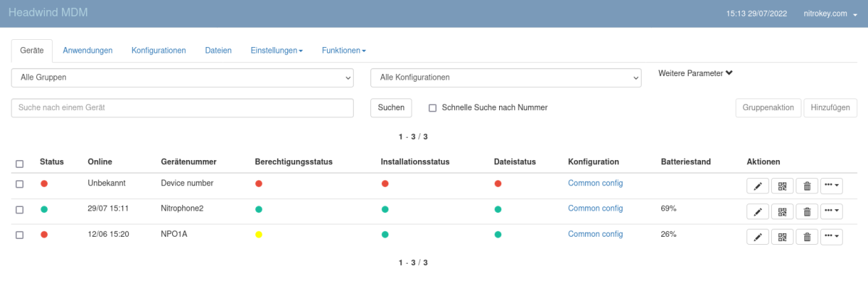Click trash icon in Nitrophone2 row
The height and width of the screenshot is (286, 868).
[807, 211]
